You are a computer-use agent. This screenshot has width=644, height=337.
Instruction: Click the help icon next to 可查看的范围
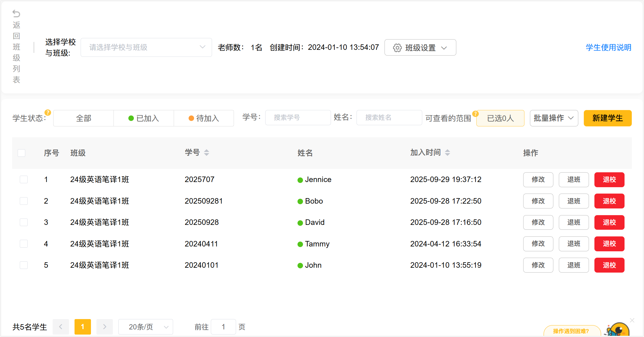pyautogui.click(x=475, y=114)
